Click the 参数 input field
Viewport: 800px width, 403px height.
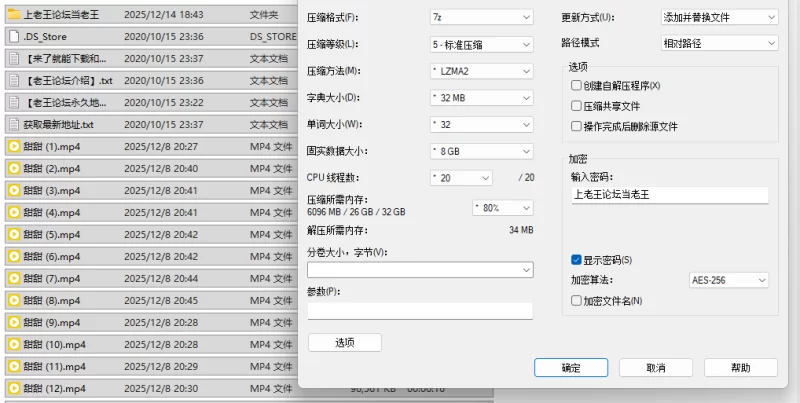click(x=419, y=311)
